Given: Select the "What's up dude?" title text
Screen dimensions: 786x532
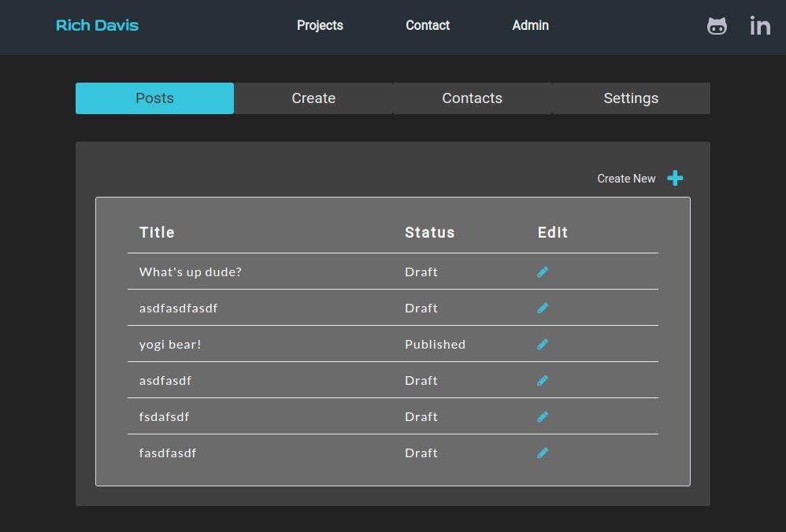Looking at the screenshot, I should [x=190, y=272].
